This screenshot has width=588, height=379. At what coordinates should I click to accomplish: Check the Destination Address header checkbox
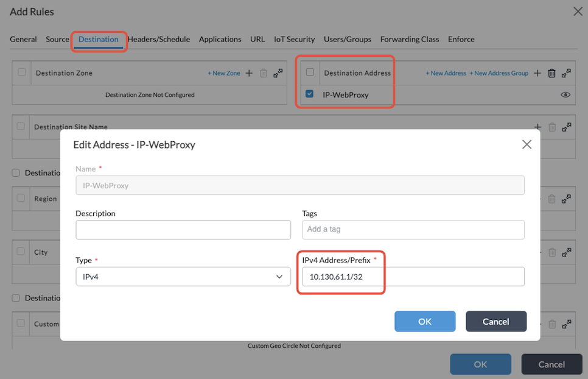pos(310,73)
